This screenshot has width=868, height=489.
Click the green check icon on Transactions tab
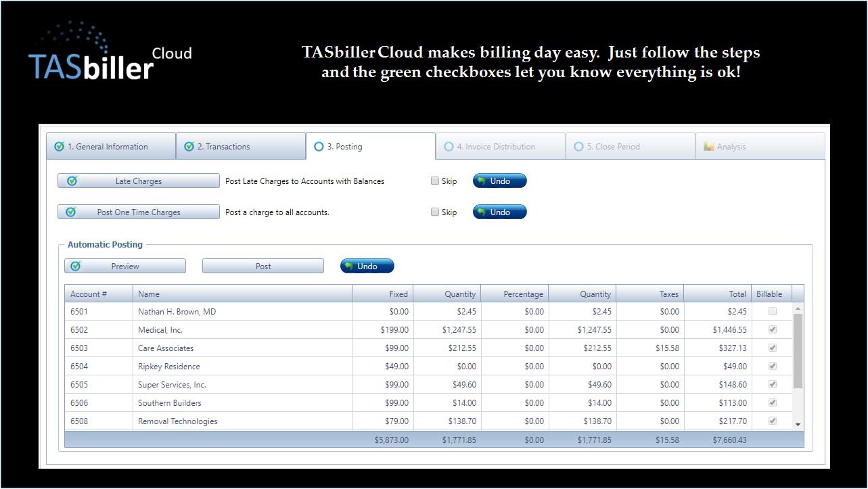point(189,146)
